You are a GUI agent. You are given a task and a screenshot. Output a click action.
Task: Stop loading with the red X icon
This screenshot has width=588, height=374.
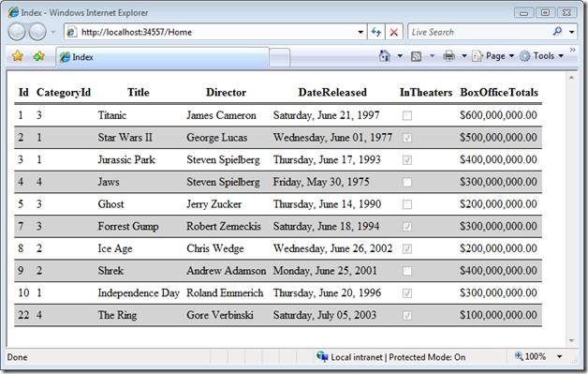(x=394, y=32)
